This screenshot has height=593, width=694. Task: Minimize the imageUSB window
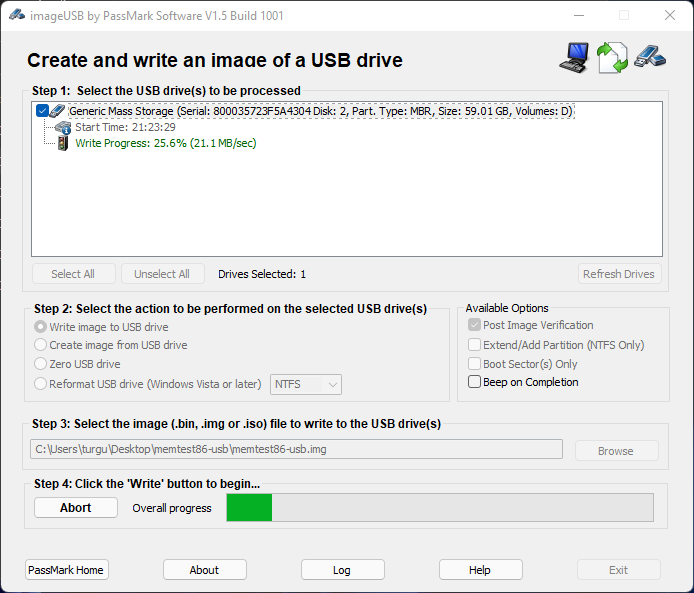[578, 15]
